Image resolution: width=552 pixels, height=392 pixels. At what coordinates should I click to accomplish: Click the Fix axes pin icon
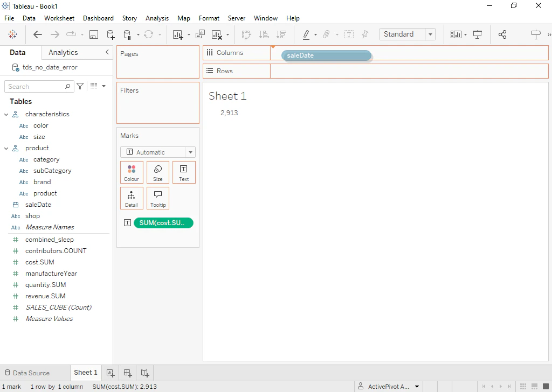click(365, 34)
